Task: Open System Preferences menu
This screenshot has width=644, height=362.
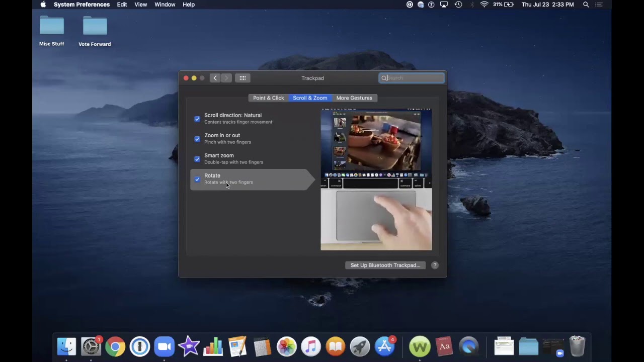Action: (x=82, y=5)
